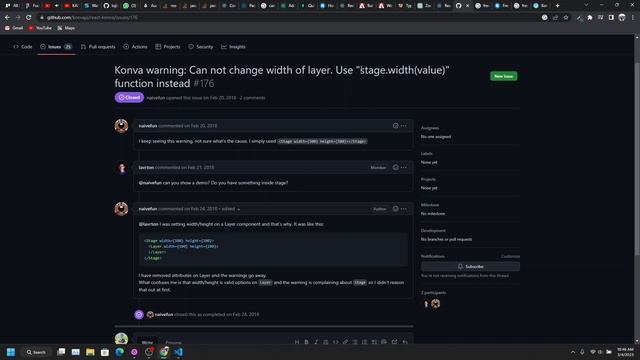
Task: Add reaction to the Feb 24 comment
Action: [x=395, y=209]
